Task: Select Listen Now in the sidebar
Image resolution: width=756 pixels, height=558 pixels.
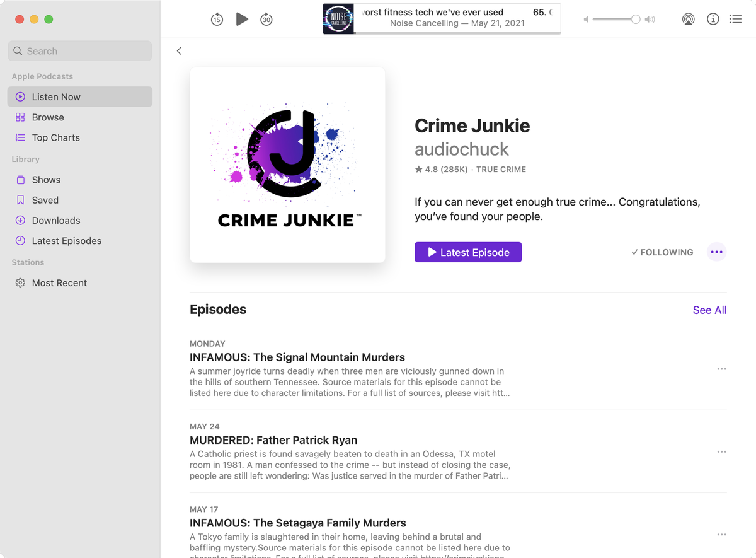Action: [55, 96]
